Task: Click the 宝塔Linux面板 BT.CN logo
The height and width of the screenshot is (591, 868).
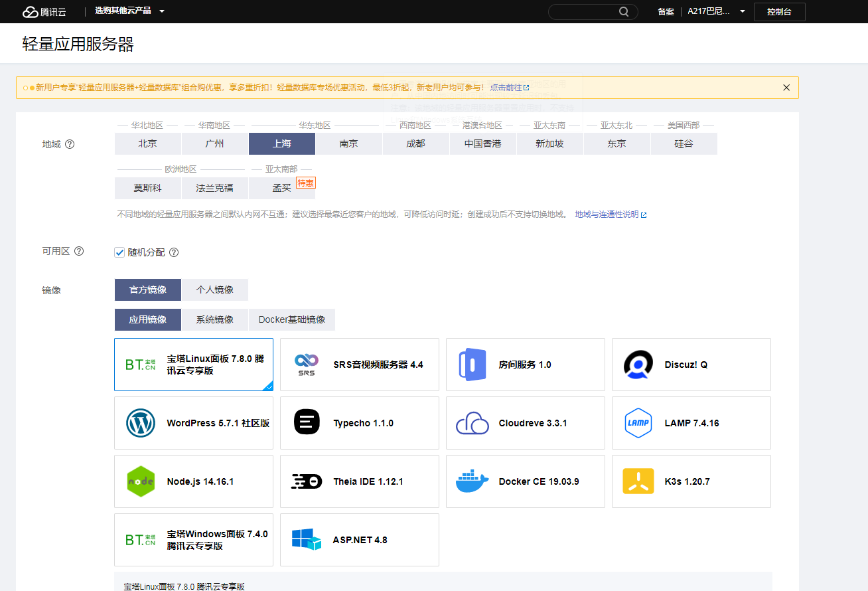Action: click(x=141, y=365)
